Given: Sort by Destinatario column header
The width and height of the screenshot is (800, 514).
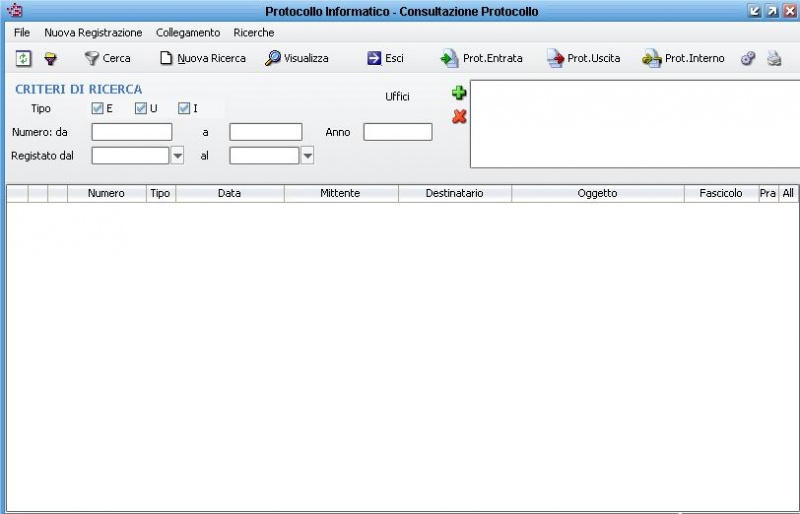Looking at the screenshot, I should [x=455, y=193].
